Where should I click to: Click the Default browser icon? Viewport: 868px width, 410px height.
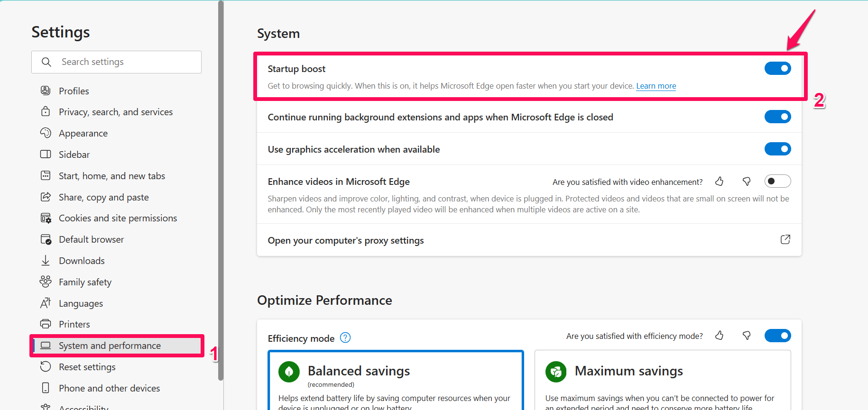click(x=46, y=239)
